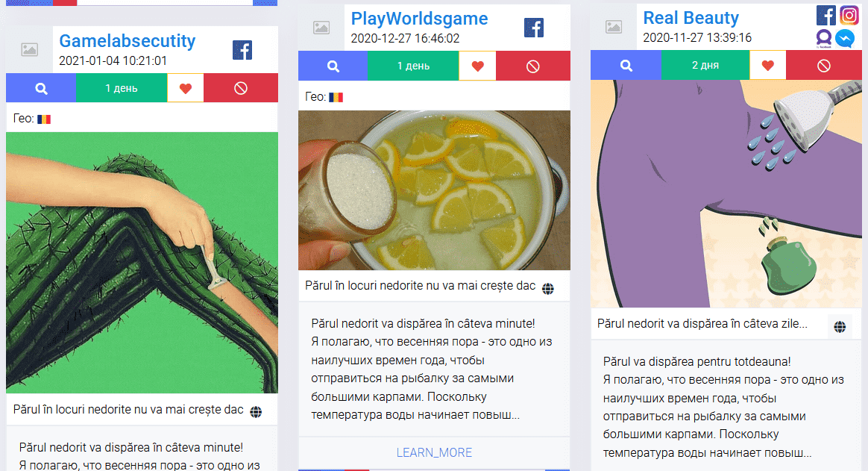Click the search icon on PlayWorldsgame card
This screenshot has height=471, width=868.
coord(333,66)
